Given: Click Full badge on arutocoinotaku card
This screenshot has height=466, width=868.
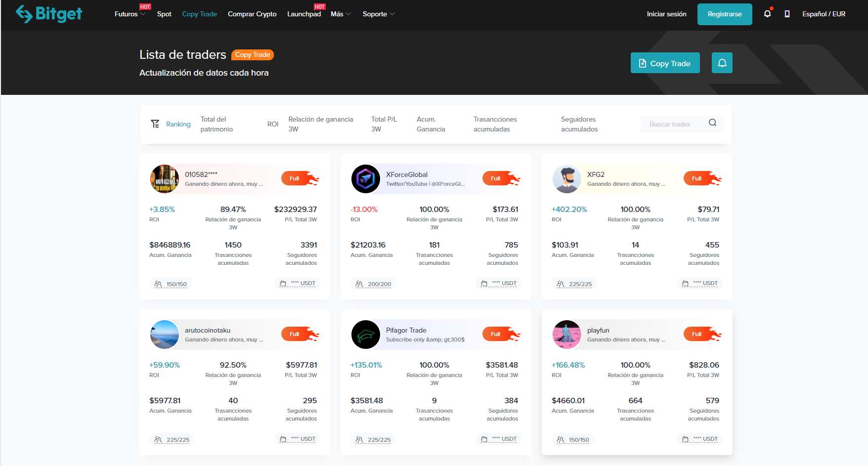Looking at the screenshot, I should tap(300, 334).
